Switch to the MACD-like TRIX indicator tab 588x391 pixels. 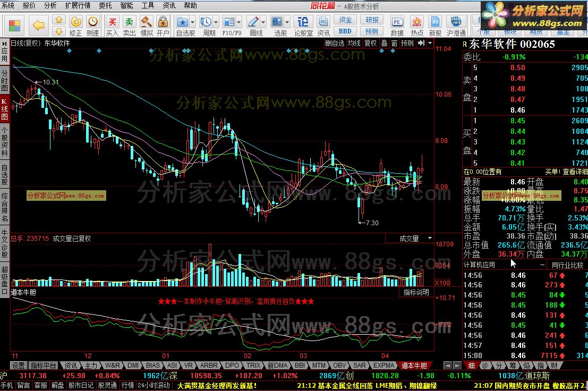click(x=253, y=365)
